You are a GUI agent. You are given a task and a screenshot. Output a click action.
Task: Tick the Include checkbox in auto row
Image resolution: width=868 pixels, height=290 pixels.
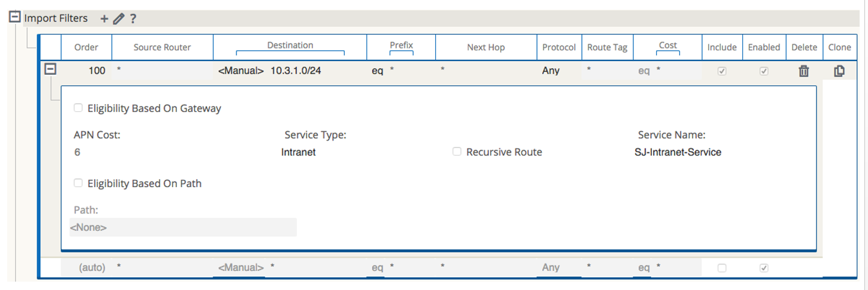722,268
